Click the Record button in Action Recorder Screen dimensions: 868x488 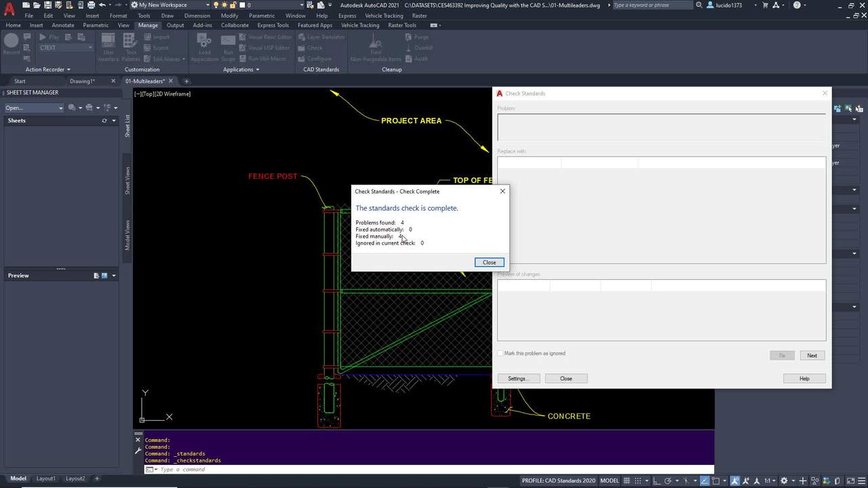(x=12, y=45)
